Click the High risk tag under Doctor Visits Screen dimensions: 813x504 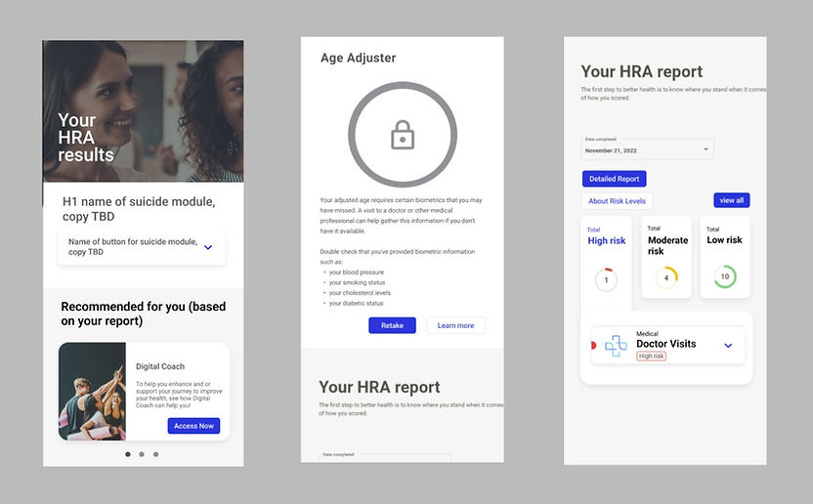pyautogui.click(x=651, y=357)
